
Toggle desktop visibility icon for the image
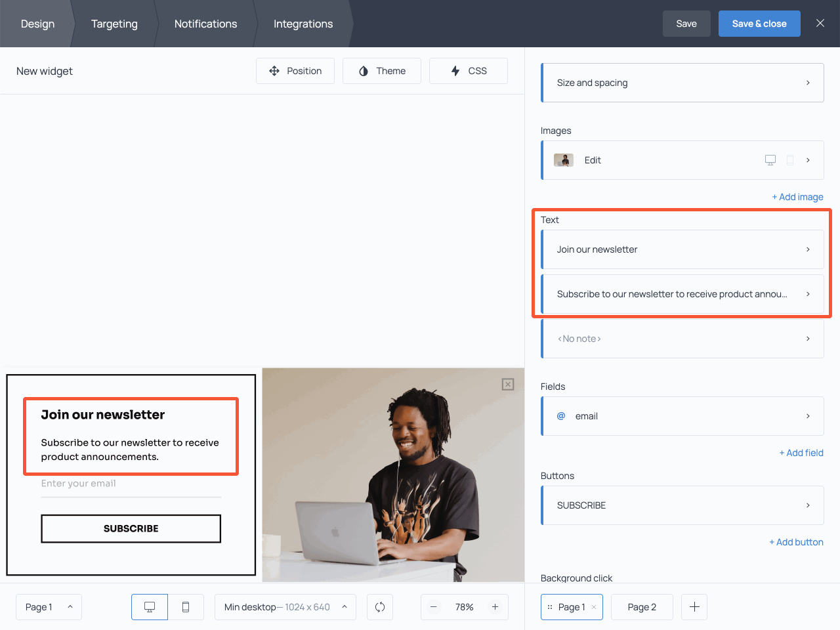770,160
